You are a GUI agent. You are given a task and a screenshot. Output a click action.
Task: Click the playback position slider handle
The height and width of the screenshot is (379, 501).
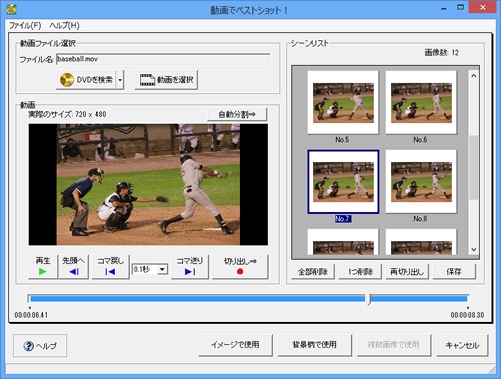click(369, 299)
